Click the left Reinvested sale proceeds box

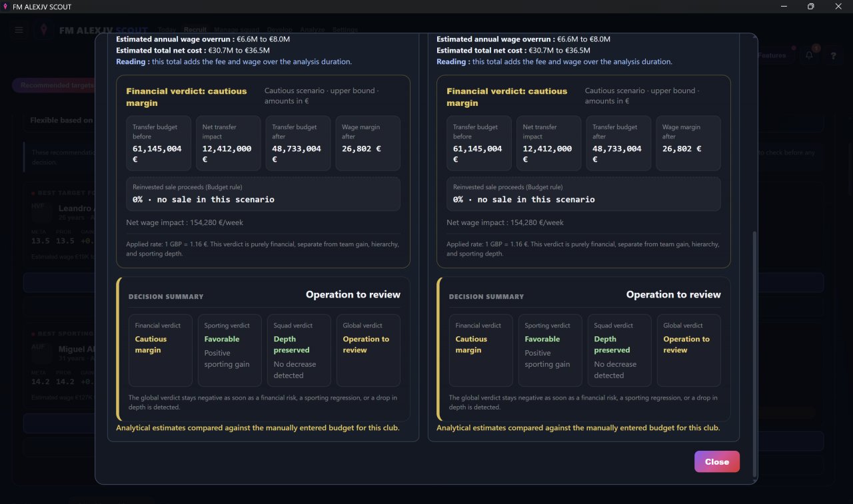pyautogui.click(x=263, y=194)
